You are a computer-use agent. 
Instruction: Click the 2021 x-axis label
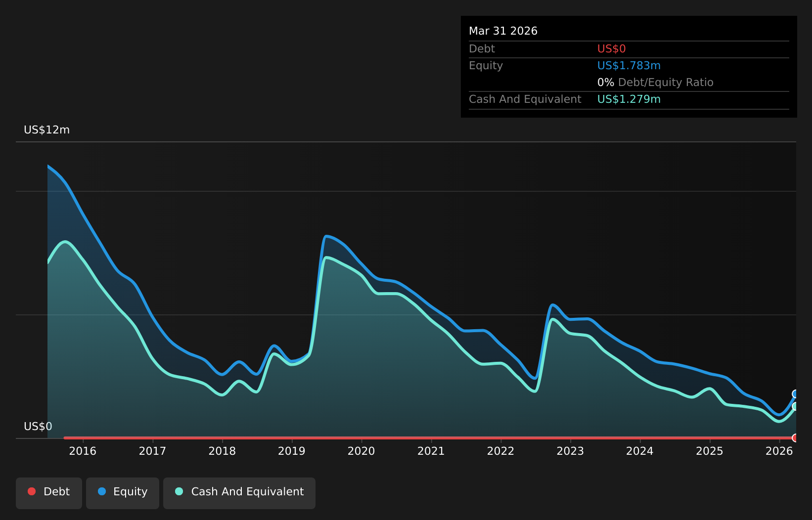(x=431, y=451)
